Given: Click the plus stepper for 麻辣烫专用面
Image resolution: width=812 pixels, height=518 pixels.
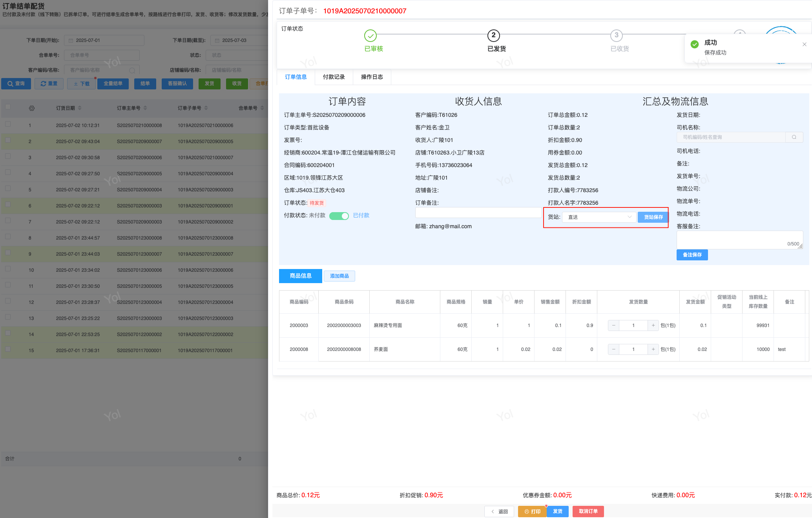Looking at the screenshot, I should [653, 325].
